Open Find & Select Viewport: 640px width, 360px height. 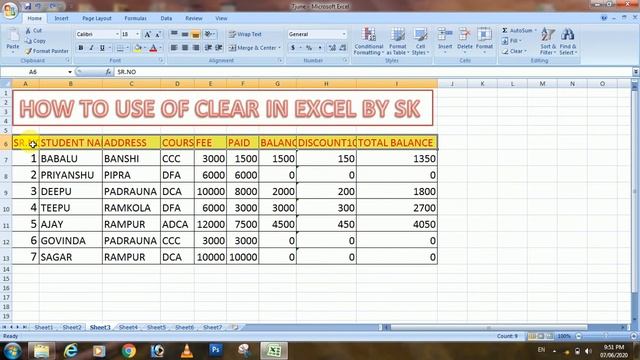pyautogui.click(x=567, y=41)
